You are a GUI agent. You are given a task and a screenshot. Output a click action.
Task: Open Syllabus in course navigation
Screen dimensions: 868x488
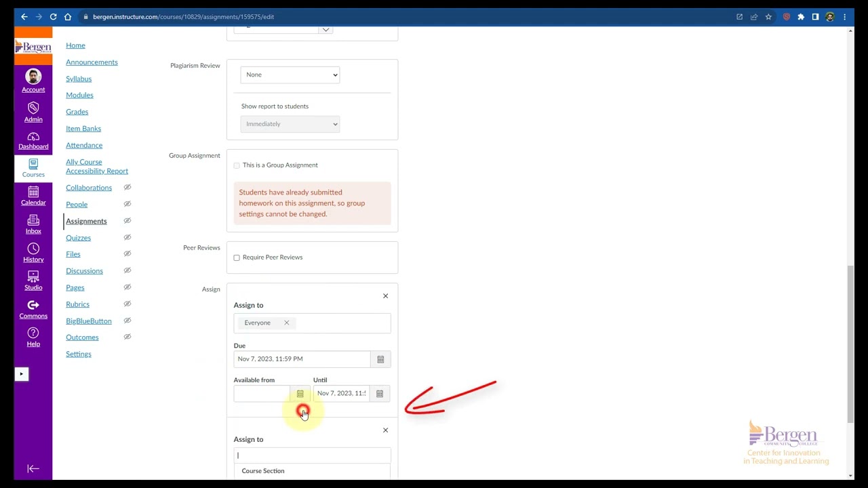[79, 79]
